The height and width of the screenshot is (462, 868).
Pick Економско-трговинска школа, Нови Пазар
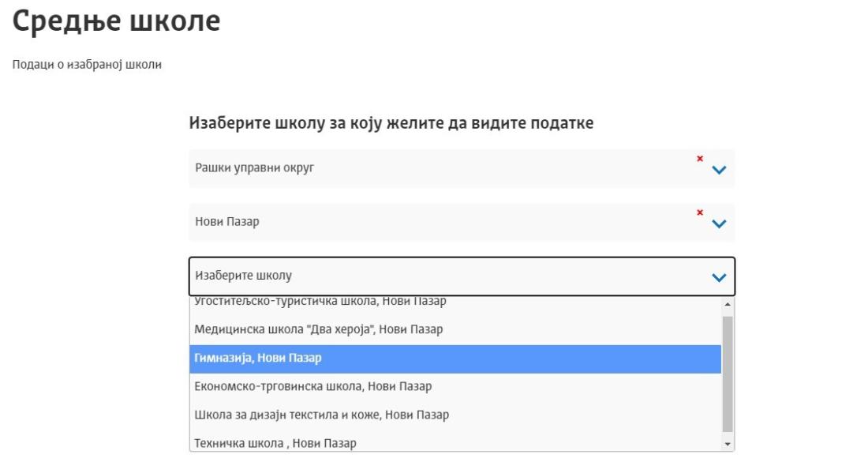(x=455, y=387)
